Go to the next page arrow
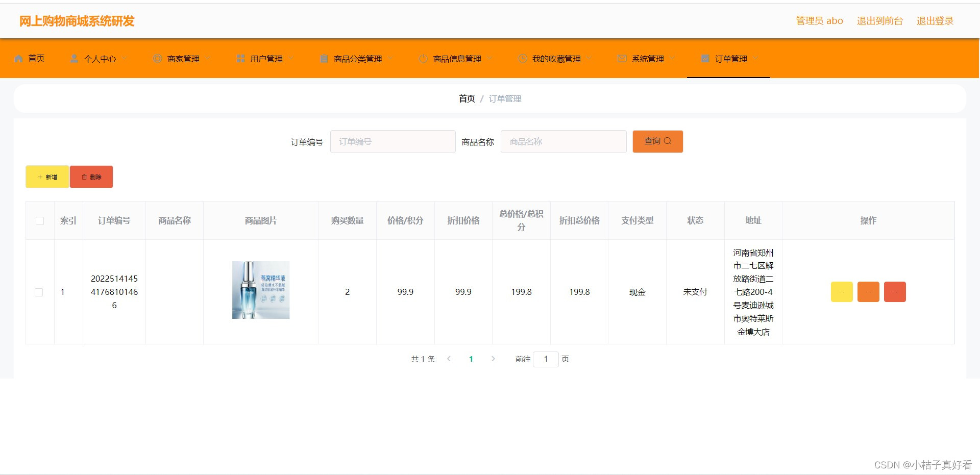Image resolution: width=980 pixels, height=475 pixels. coord(493,359)
